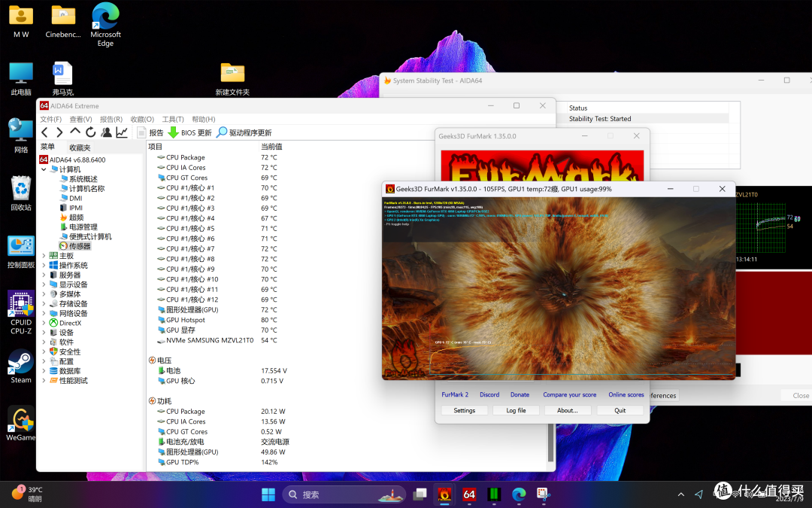Select 此电脑 desktop icon
The image size is (812, 508).
[21, 79]
